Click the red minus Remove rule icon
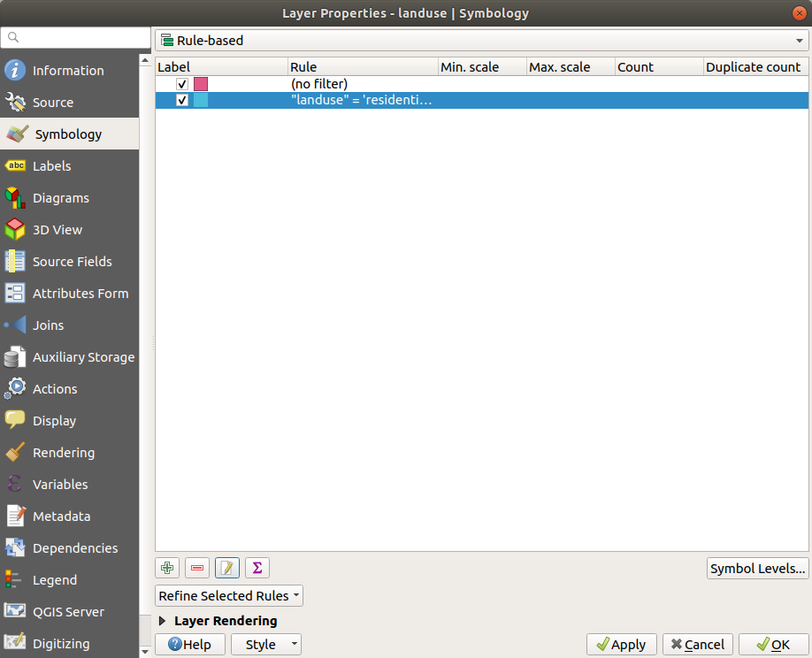Image resolution: width=812 pixels, height=658 pixels. [x=197, y=568]
